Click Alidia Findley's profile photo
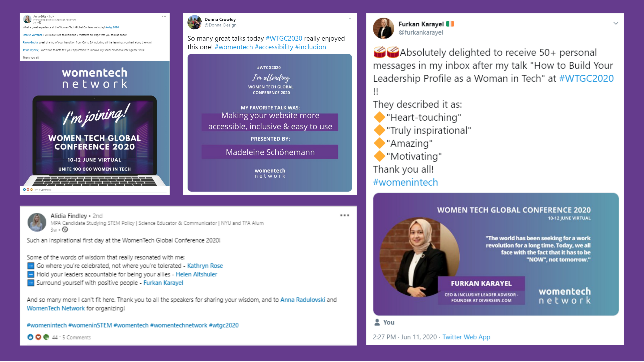Viewport: 644px width, 362px height. (37, 222)
